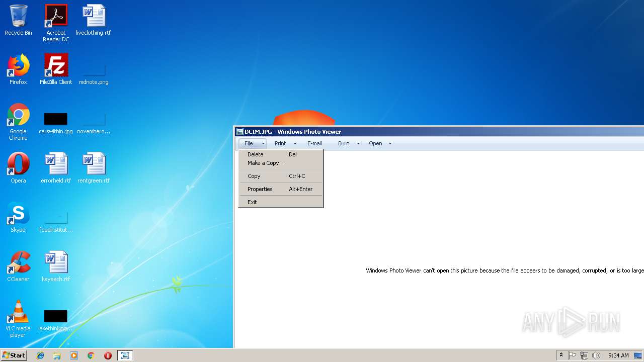
Task: Choose Delete from File menu
Action: point(281,154)
